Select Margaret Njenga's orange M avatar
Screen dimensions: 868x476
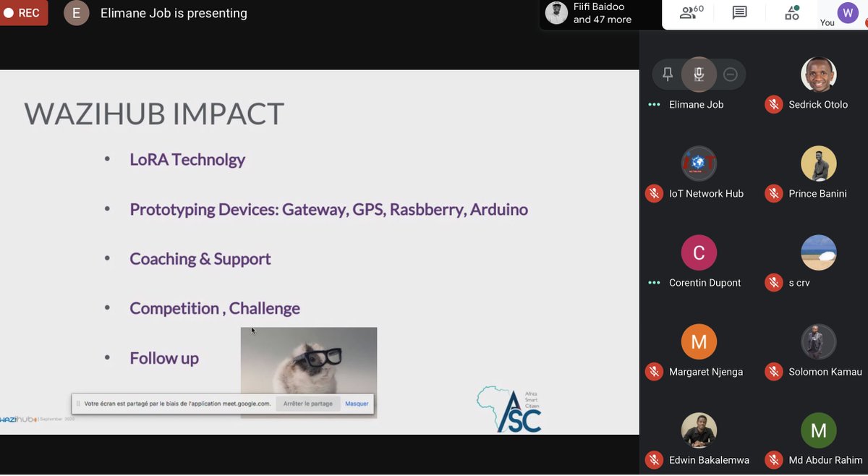click(699, 341)
